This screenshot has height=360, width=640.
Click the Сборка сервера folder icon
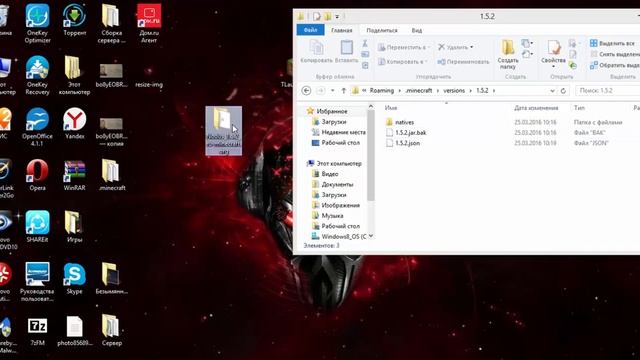coord(111,23)
